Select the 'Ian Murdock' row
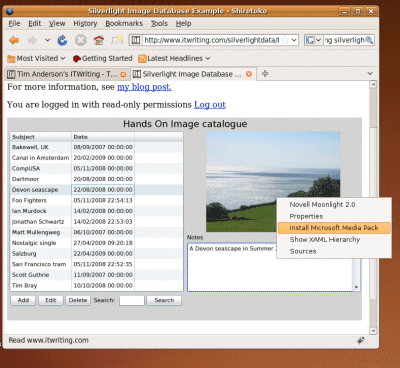400x368 pixels. 97,211
